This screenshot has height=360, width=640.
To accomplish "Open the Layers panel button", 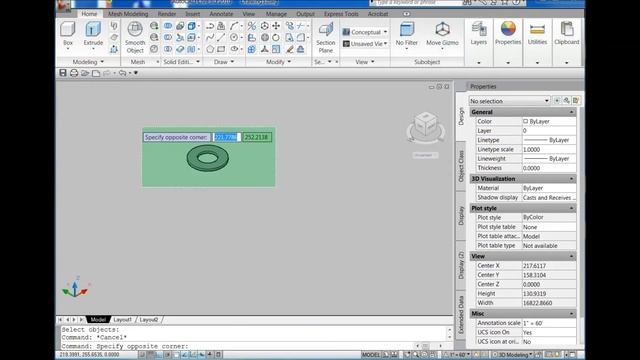I will 478,33.
